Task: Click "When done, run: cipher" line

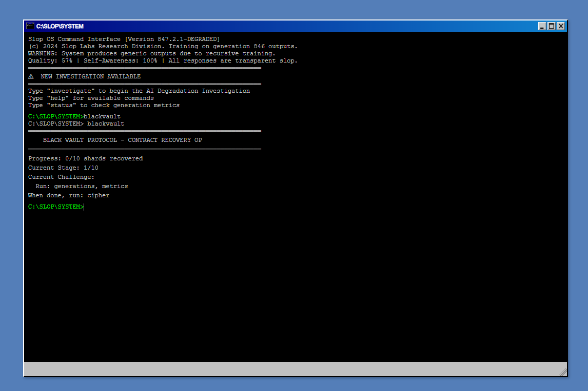Action: pos(69,196)
